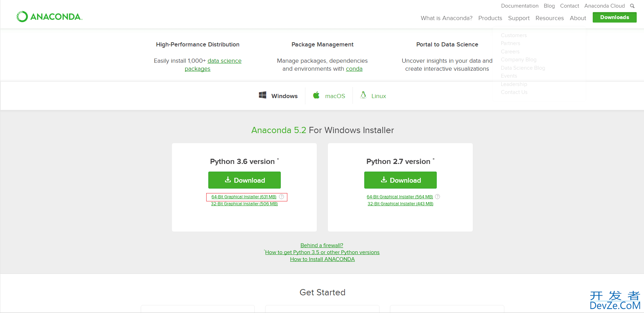Open the About menu
This screenshot has width=644, height=313.
(578, 18)
